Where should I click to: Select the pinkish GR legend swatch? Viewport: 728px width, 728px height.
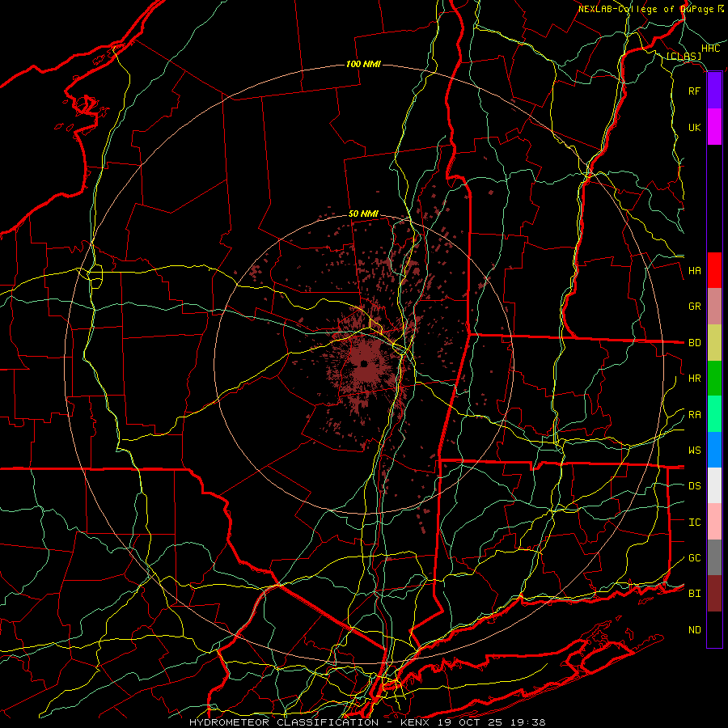pyautogui.click(x=714, y=307)
